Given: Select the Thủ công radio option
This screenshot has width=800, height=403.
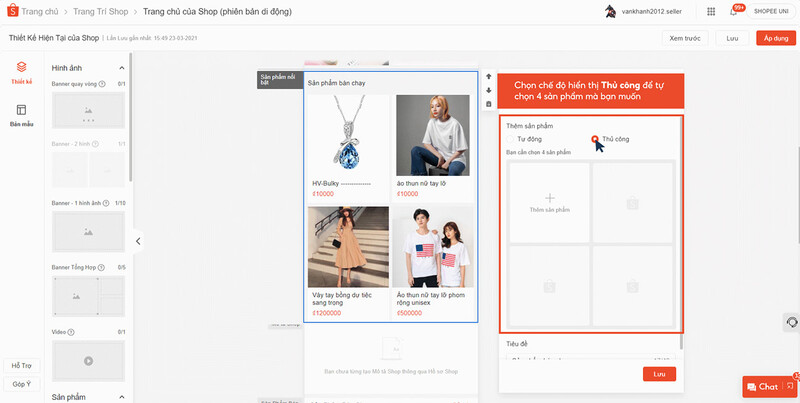Looking at the screenshot, I should tap(595, 139).
